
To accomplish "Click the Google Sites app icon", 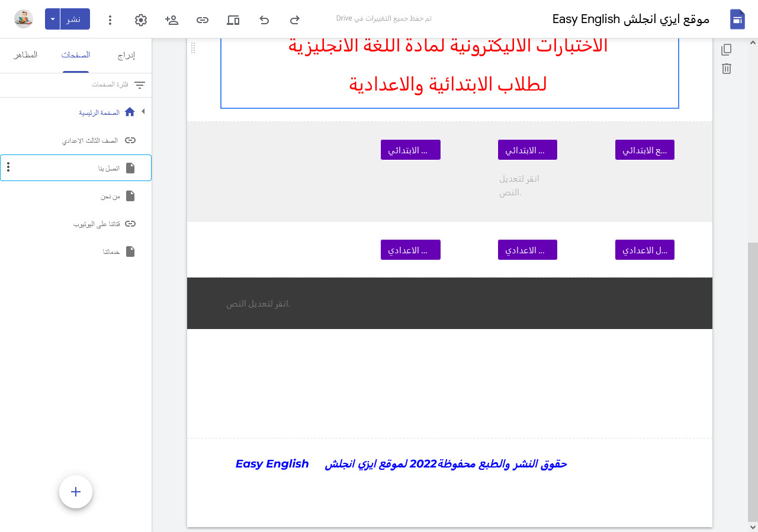I will pos(737,18).
